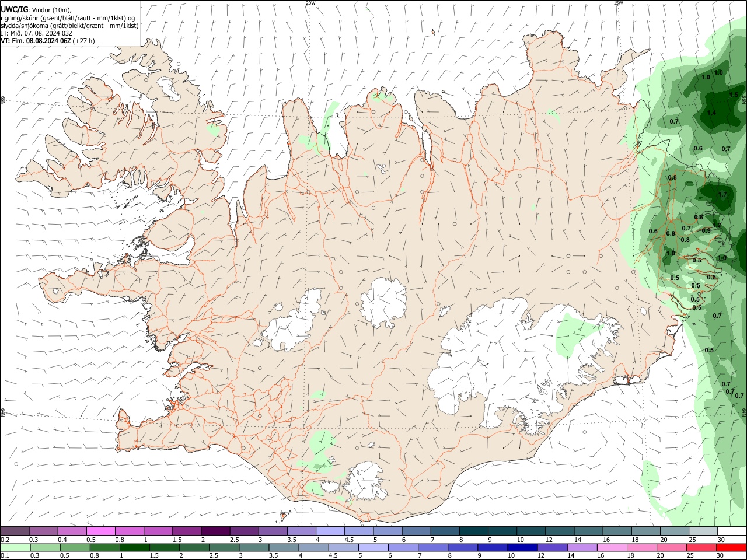This screenshot has width=747, height=560.
Task: Select upper legend dark teal swatch between 8 and 9
Action: click(x=473, y=531)
